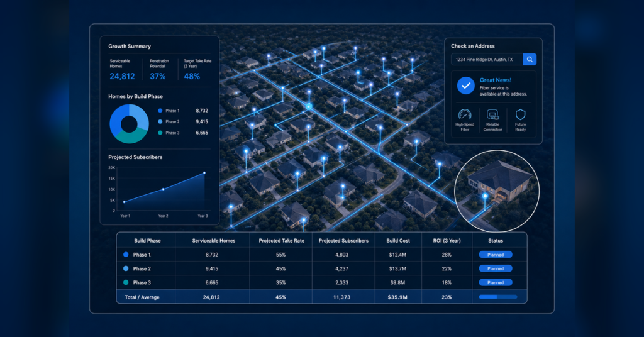Image resolution: width=644 pixels, height=337 pixels.
Task: Click the $9.8M build cost cell
Action: 397,282
